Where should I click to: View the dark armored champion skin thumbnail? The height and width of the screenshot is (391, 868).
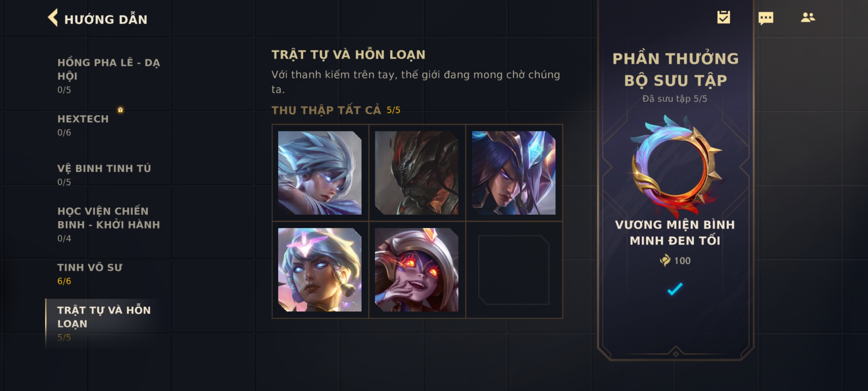point(417,173)
